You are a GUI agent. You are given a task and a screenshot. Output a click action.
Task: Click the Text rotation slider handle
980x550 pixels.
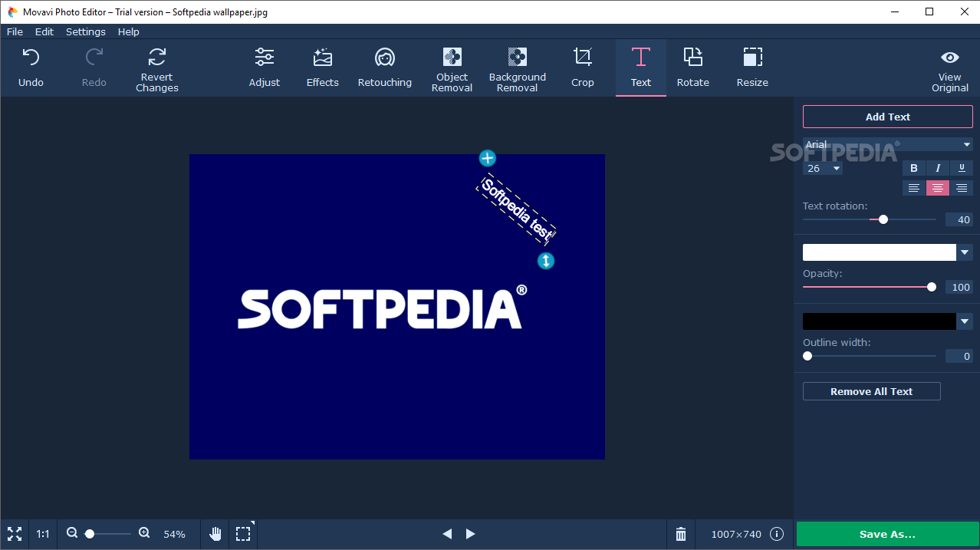[x=883, y=219]
